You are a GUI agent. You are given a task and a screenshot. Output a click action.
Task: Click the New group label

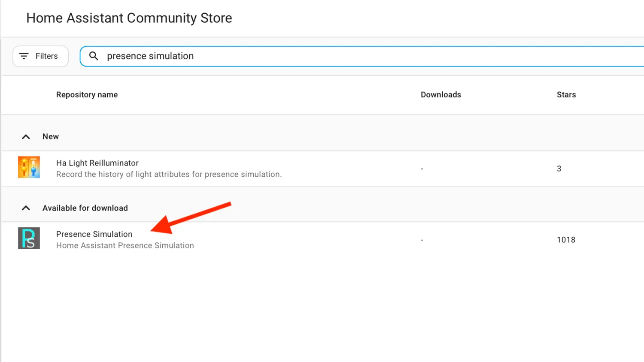pos(51,136)
